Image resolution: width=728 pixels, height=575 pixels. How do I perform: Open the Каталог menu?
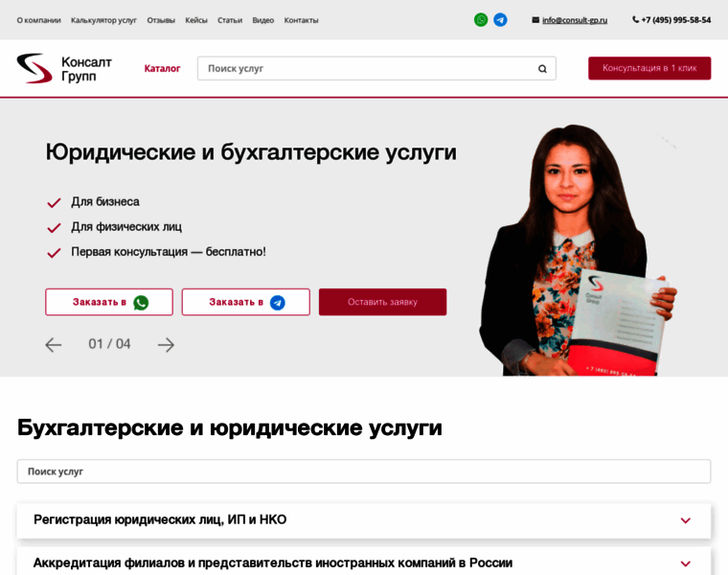(162, 69)
